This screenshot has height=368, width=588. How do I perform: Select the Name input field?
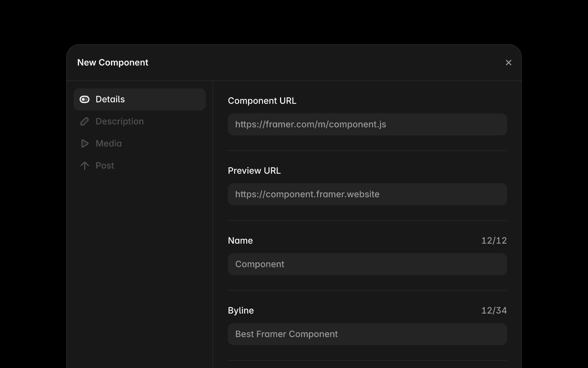click(x=367, y=264)
